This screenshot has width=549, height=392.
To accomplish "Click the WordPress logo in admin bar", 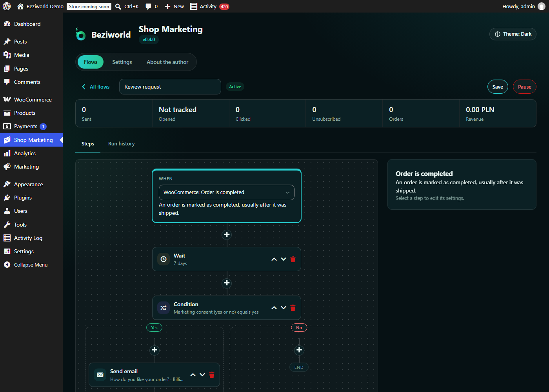I will pos(7,6).
